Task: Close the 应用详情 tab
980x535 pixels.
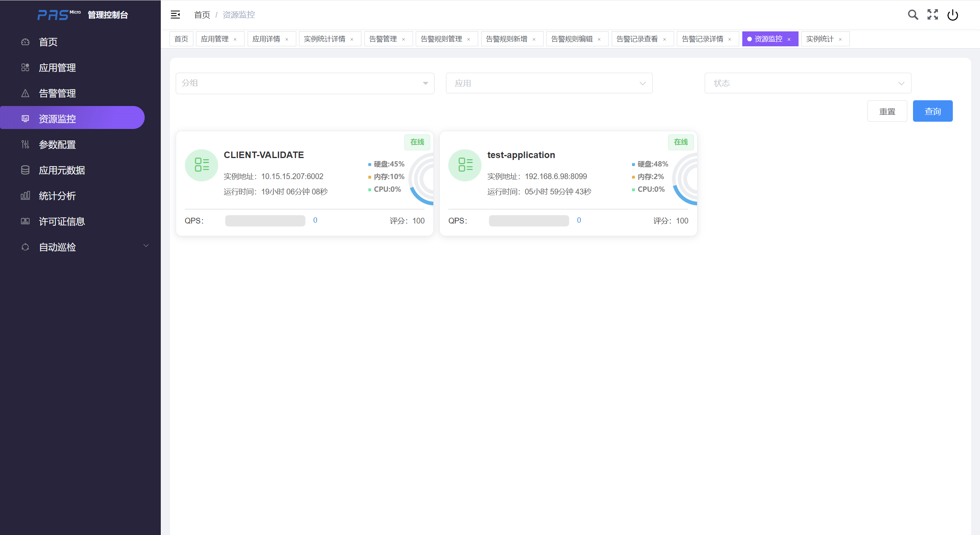Action: 287,39
